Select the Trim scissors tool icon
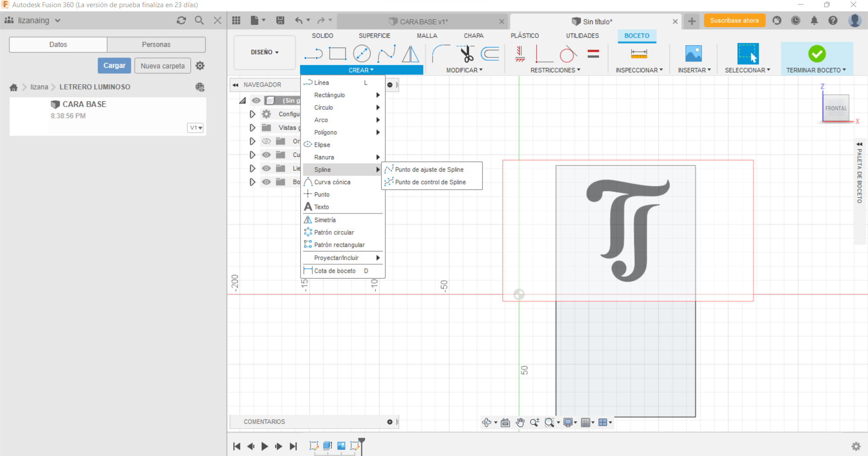The height and width of the screenshot is (456, 868). [466, 54]
